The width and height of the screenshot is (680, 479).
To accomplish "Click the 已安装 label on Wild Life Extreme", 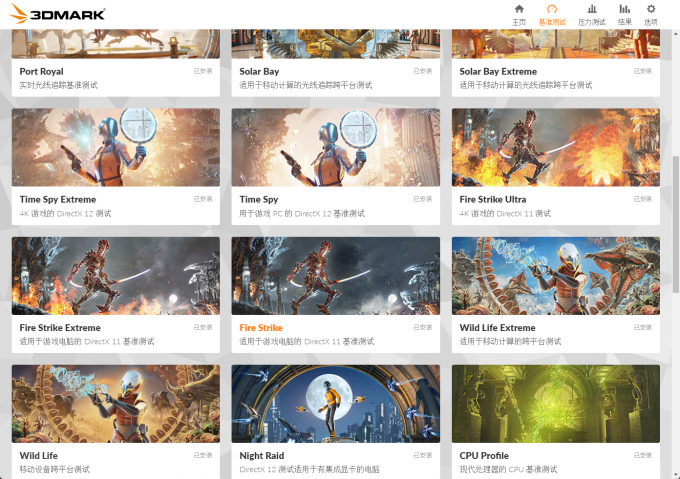I will (642, 327).
